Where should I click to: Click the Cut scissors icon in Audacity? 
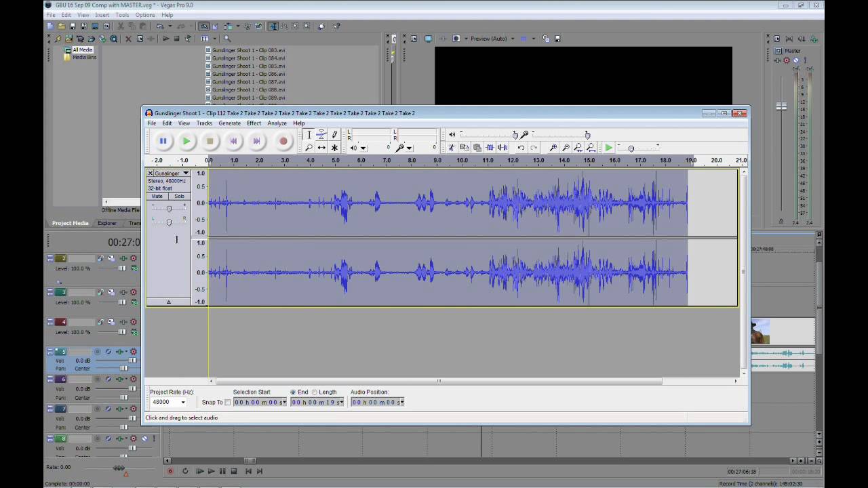pyautogui.click(x=452, y=147)
